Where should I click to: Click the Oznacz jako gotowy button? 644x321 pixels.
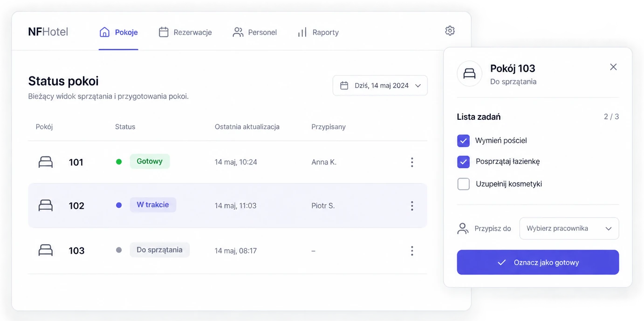coord(538,262)
